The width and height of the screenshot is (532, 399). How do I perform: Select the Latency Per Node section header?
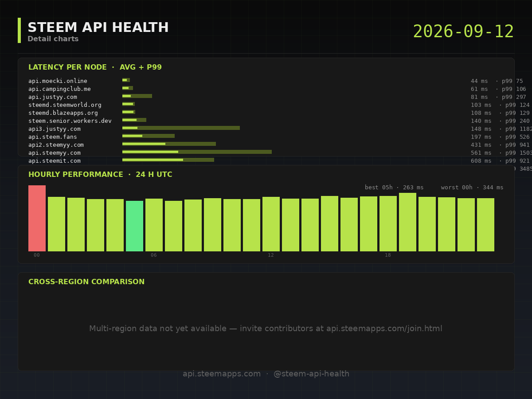pos(95,67)
